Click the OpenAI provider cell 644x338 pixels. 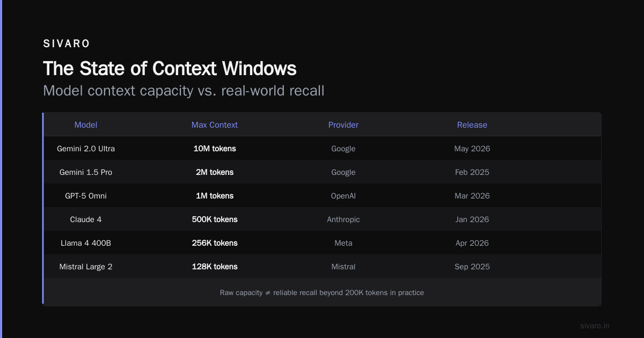pos(343,196)
